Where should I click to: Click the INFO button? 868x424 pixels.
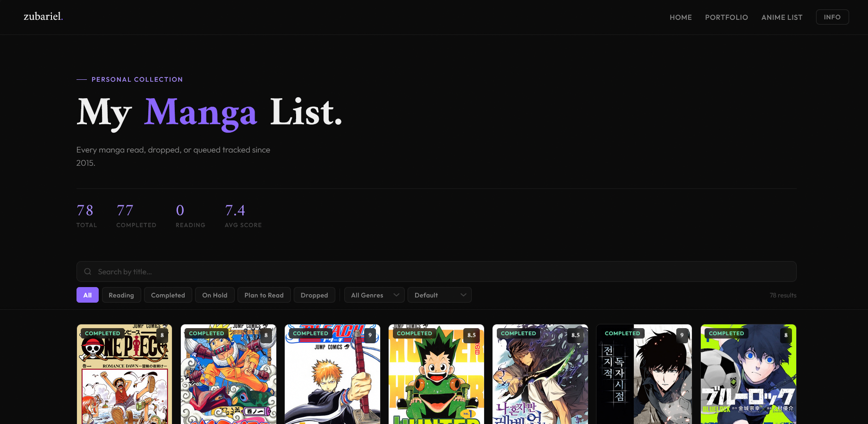pyautogui.click(x=832, y=17)
